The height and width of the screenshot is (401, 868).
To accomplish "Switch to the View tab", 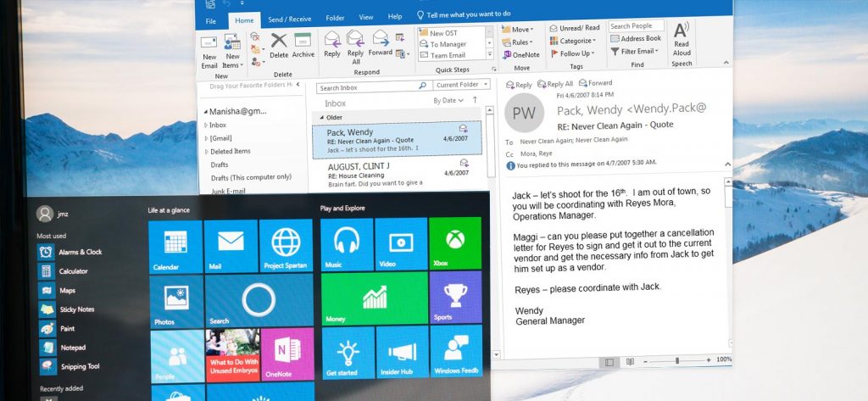I will (366, 18).
